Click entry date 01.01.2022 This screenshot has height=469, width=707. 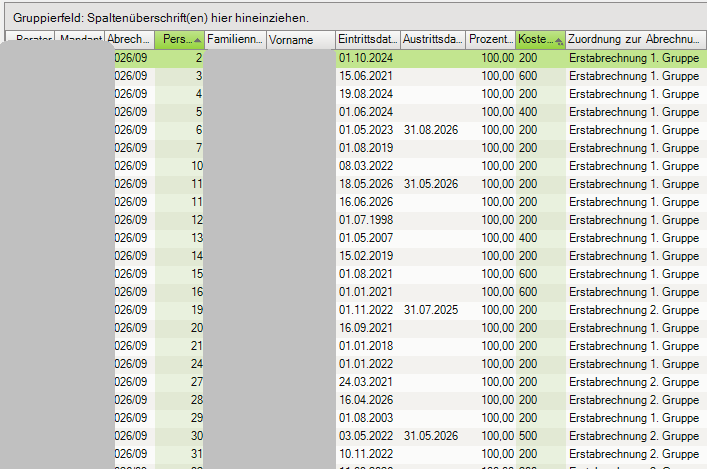coord(366,364)
